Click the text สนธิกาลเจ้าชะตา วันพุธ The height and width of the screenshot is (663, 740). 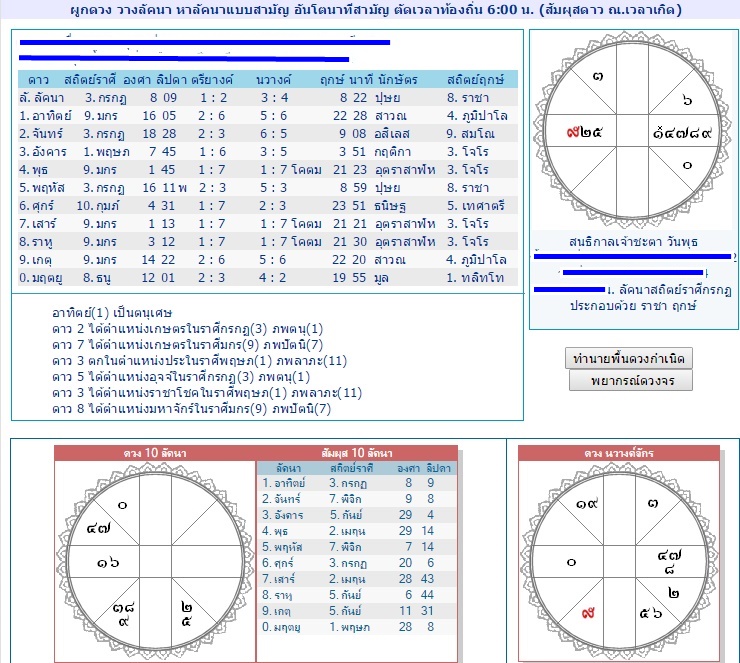click(x=633, y=242)
